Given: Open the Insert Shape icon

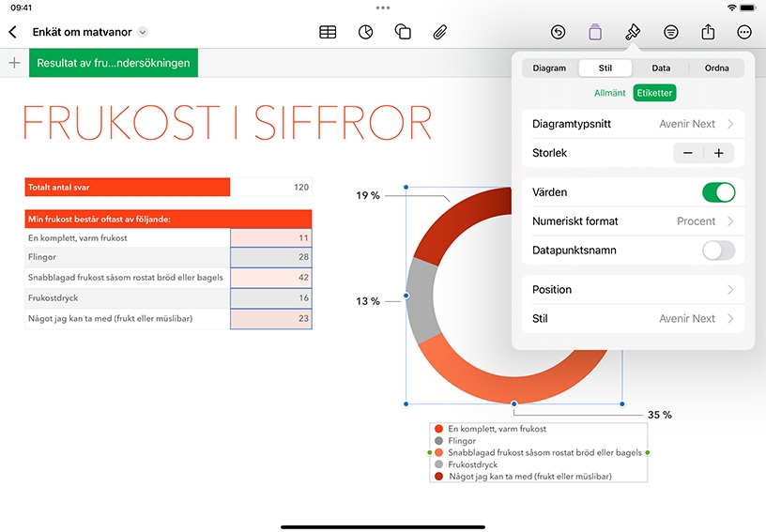Looking at the screenshot, I should (403, 32).
